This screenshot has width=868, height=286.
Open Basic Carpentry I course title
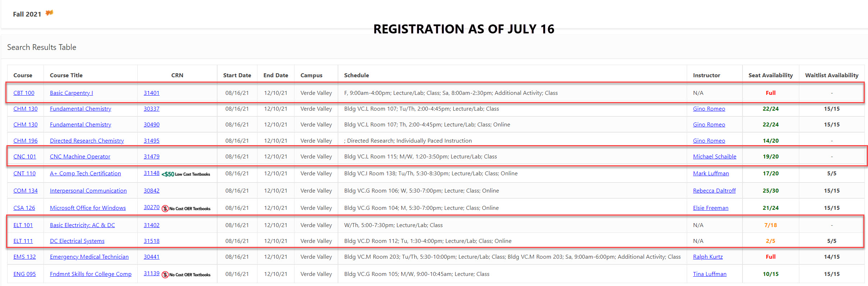(71, 93)
